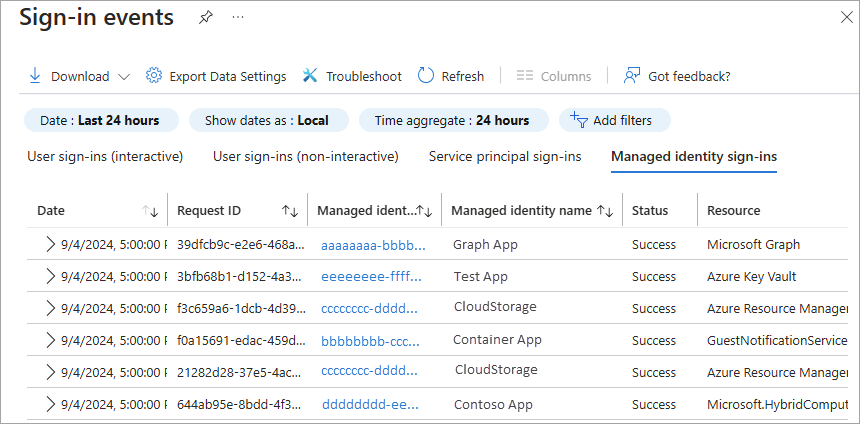The image size is (860, 424).
Task: Switch to User sign-ins (non-interactive) tab
Action: point(305,157)
